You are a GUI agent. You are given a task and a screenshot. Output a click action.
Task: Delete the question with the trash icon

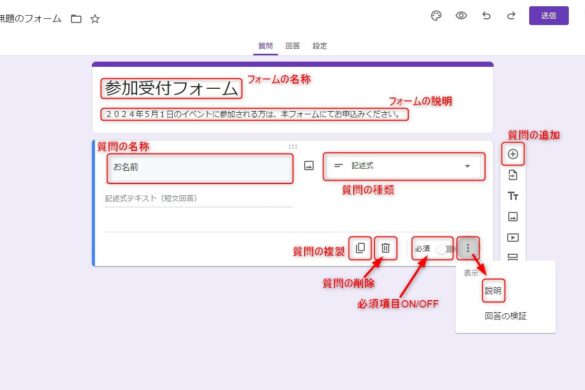coord(385,248)
